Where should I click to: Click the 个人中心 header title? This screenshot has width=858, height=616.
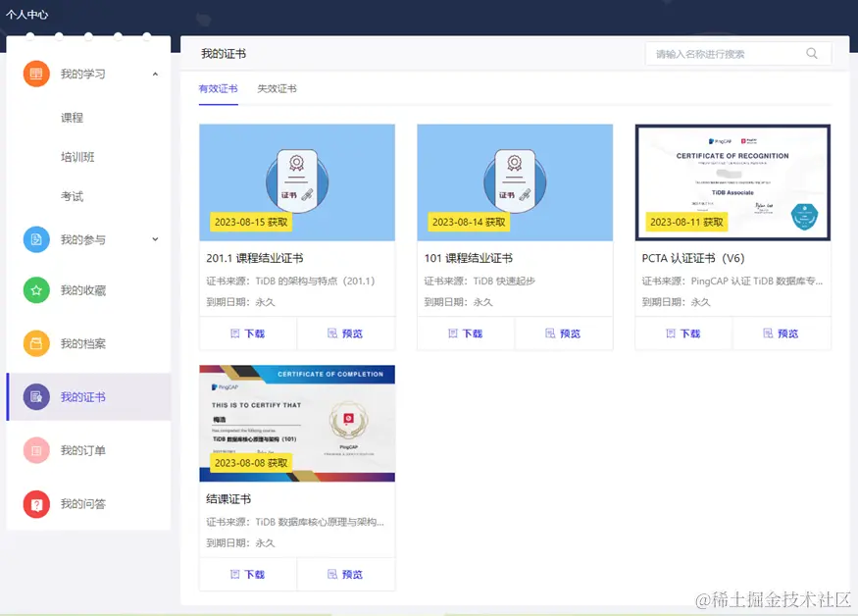(26, 15)
